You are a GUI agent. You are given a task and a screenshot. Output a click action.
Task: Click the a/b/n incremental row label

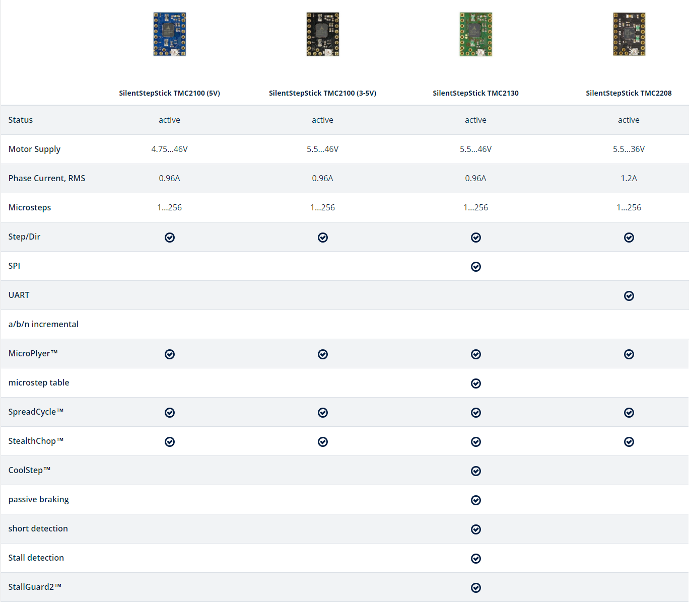click(43, 324)
